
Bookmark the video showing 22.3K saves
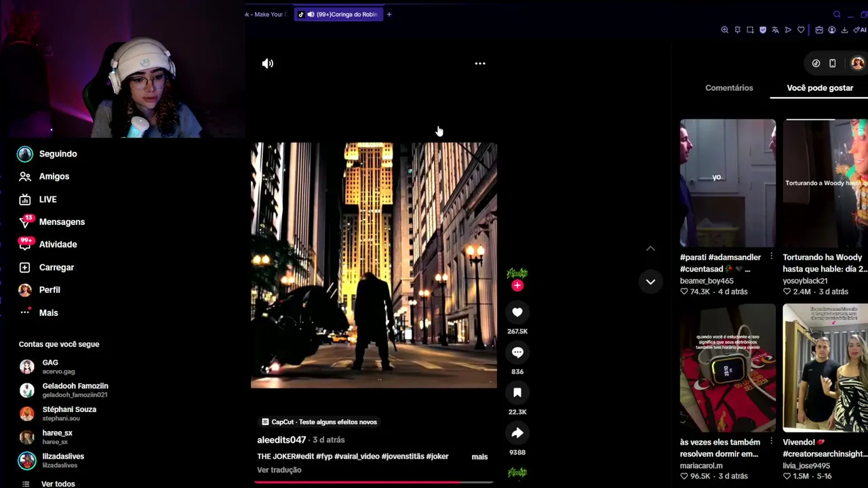(x=517, y=392)
